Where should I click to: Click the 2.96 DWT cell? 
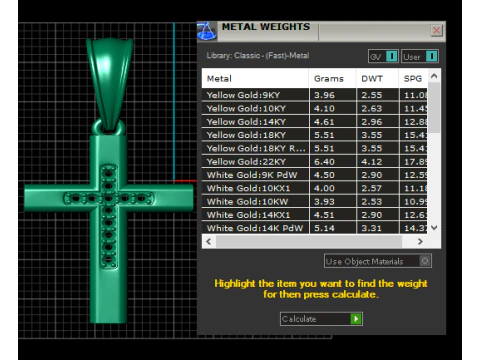377,122
